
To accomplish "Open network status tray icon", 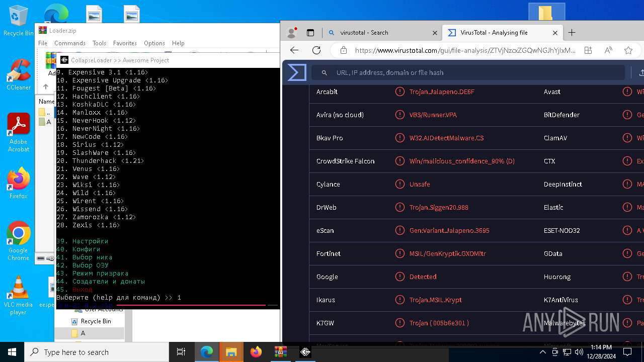I will pos(567,352).
